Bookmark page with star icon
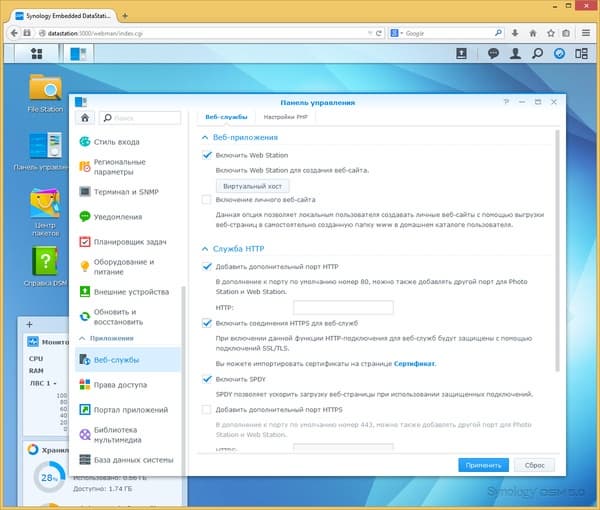The image size is (600, 510). (551, 33)
